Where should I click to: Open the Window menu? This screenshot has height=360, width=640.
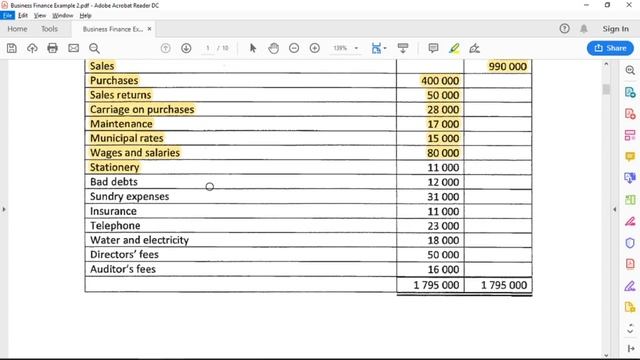click(x=62, y=16)
